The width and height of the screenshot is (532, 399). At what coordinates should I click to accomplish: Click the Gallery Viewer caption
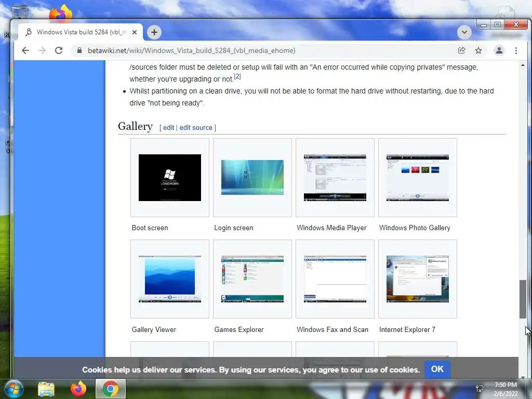point(154,329)
